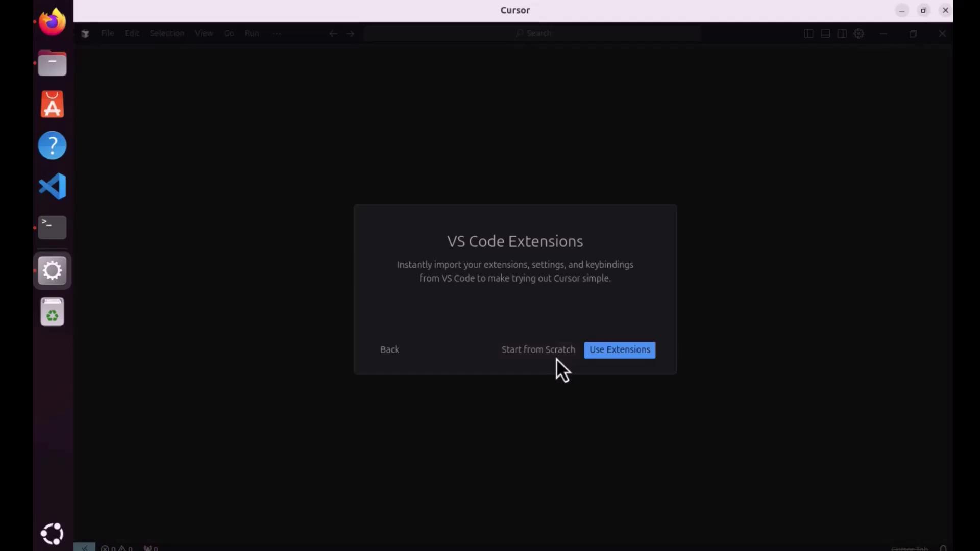Toggle bottom panel layout icon
Screen dimensions: 980x551
pyautogui.click(x=825, y=34)
